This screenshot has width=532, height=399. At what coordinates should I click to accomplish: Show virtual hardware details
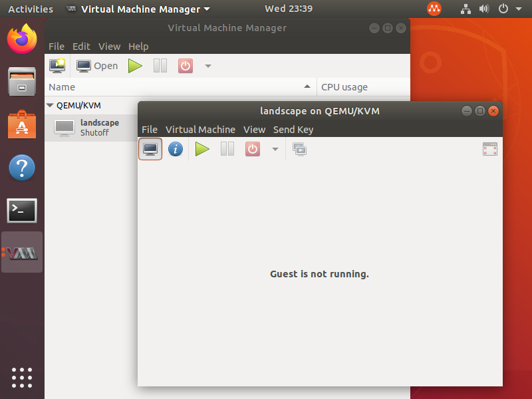(x=176, y=149)
